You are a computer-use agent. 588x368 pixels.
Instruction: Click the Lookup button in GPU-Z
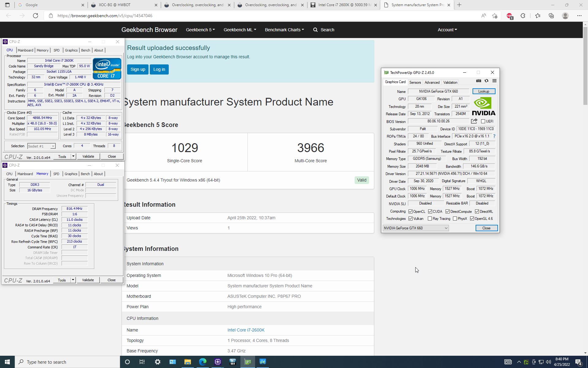coord(484,91)
